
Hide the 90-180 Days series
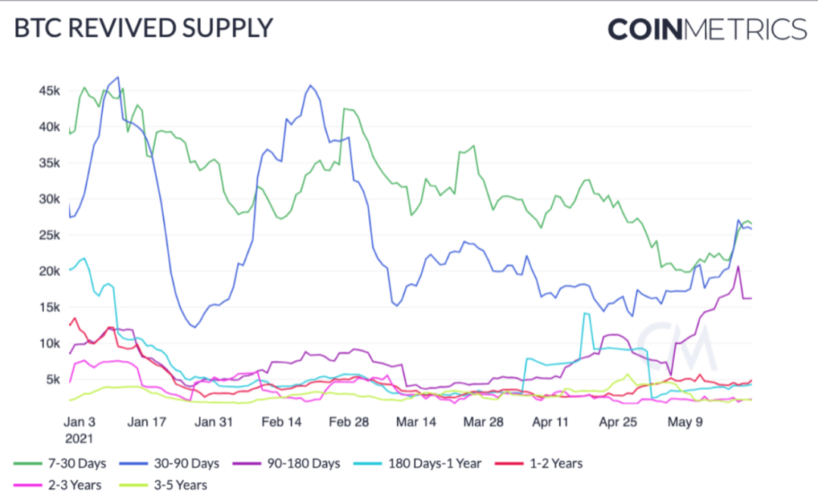[x=286, y=463]
